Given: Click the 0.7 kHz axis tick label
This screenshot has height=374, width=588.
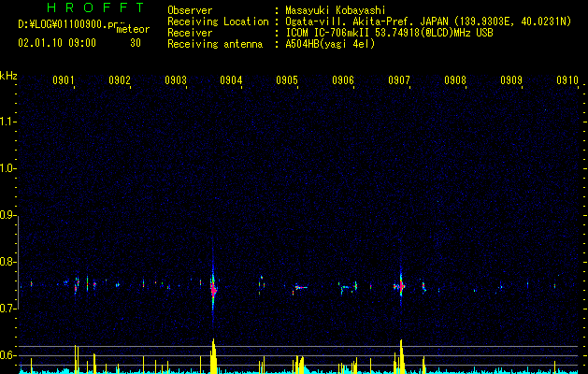Looking at the screenshot, I should pyautogui.click(x=7, y=309).
